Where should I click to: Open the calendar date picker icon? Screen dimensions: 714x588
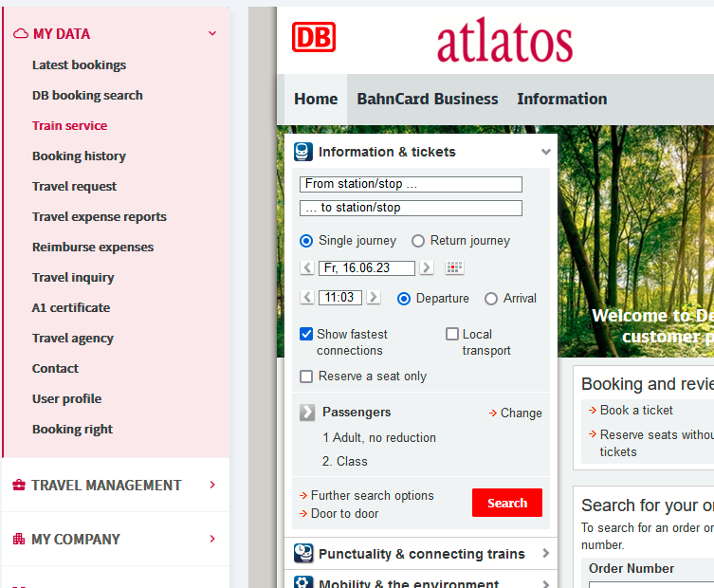(x=454, y=267)
